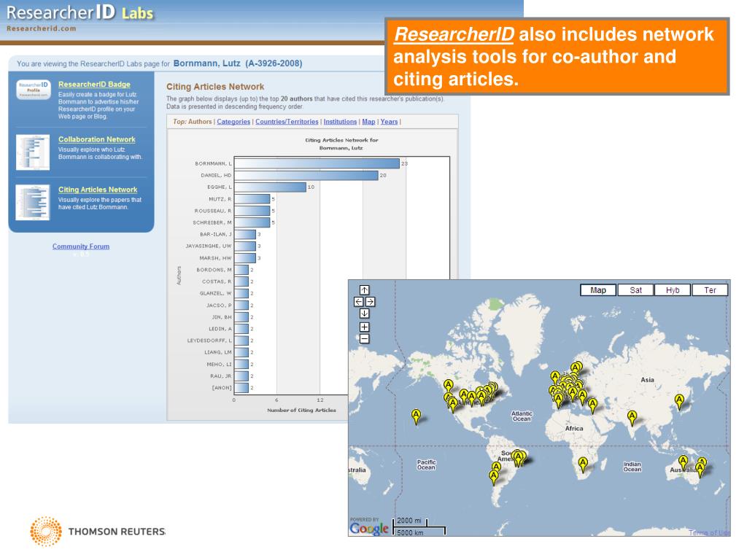Switch map to Sat view

(x=635, y=290)
